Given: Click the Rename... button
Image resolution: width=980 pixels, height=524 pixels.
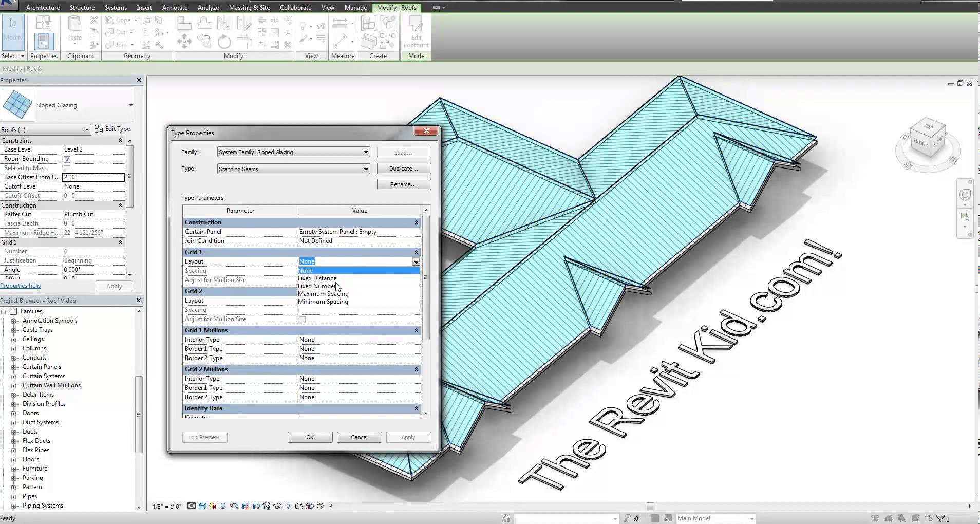Looking at the screenshot, I should (x=404, y=184).
